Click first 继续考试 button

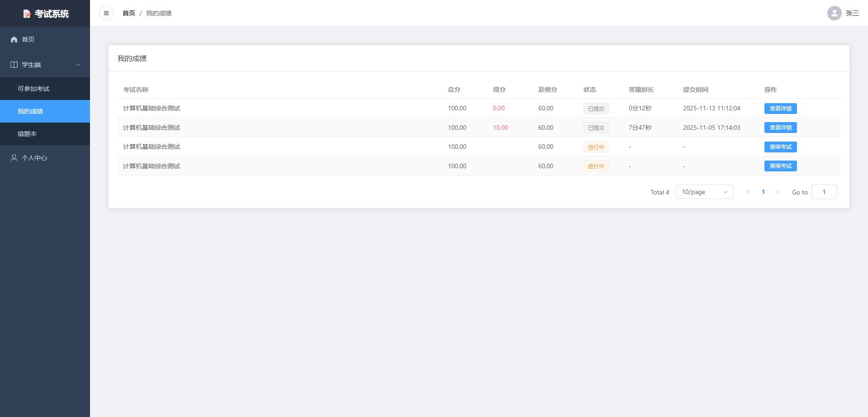tap(780, 147)
